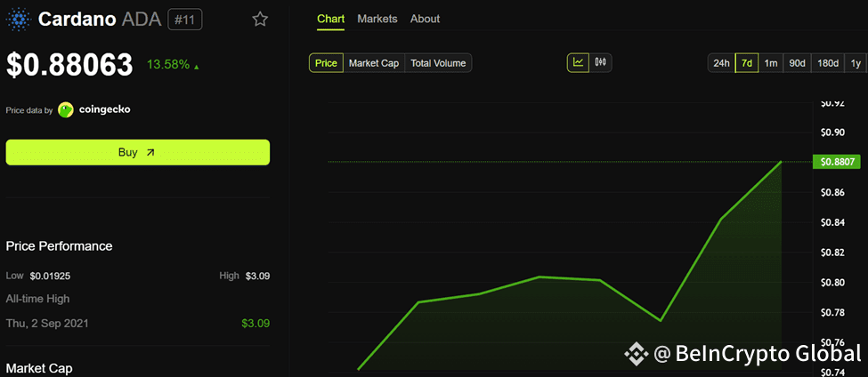Click the $0.80 axis label
868x377 pixels.
click(833, 283)
